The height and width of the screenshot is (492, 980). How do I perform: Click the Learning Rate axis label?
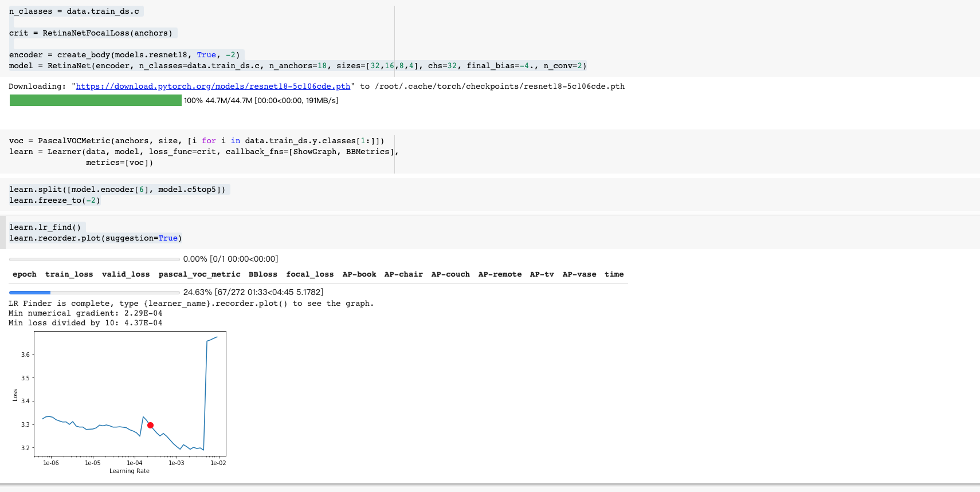130,471
